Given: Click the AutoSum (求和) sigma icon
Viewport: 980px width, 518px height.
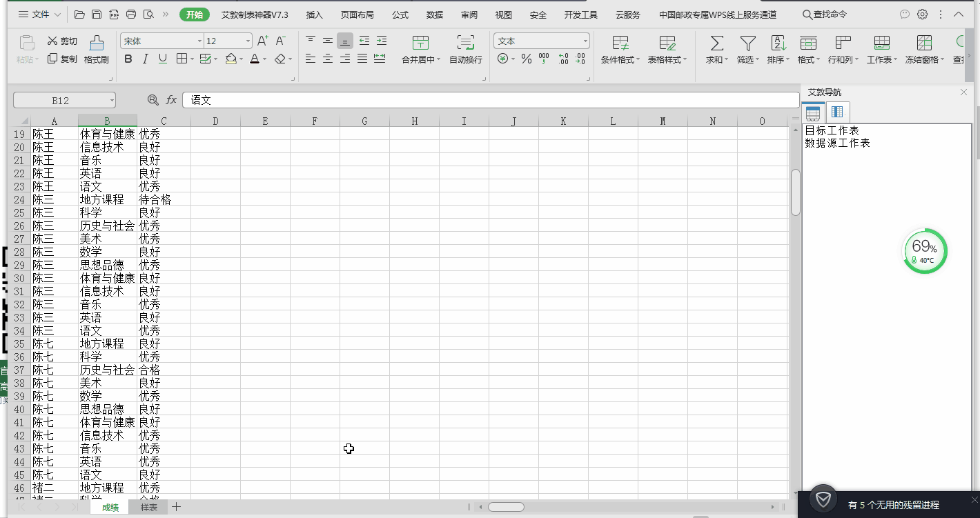Looking at the screenshot, I should coord(717,43).
